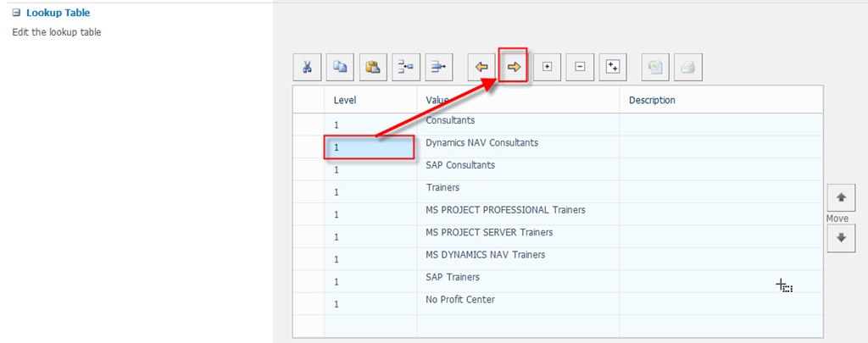Click the Expand All toolbar icon
This screenshot has height=343, width=868.
[x=613, y=67]
